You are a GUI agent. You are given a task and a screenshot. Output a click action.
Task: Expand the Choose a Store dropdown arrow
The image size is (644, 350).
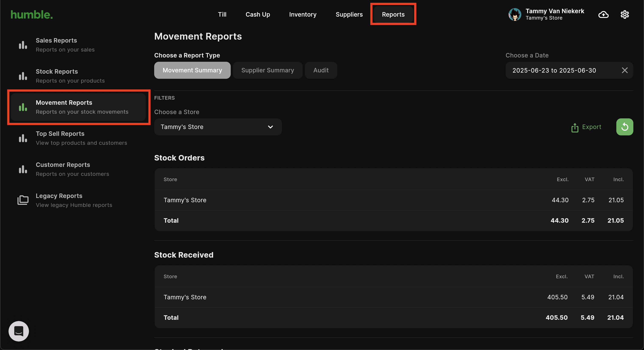pos(270,127)
